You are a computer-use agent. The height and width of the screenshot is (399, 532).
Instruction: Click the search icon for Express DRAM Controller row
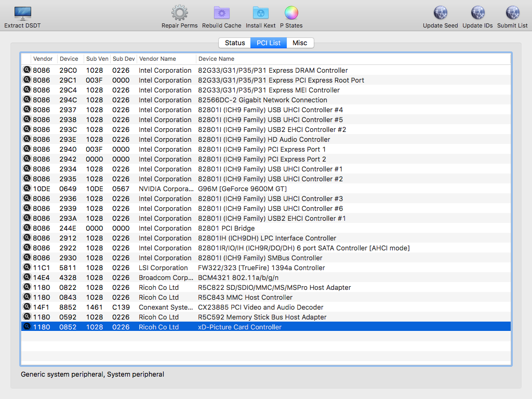[x=27, y=70]
